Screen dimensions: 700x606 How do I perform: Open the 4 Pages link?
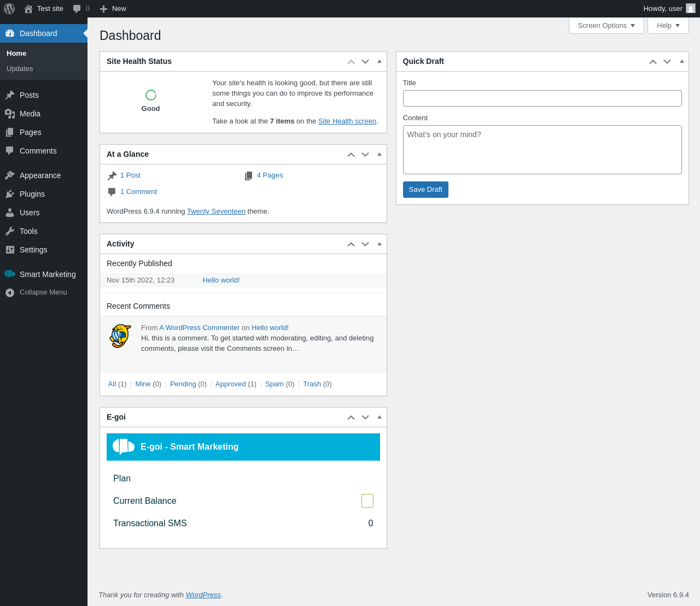(x=270, y=175)
